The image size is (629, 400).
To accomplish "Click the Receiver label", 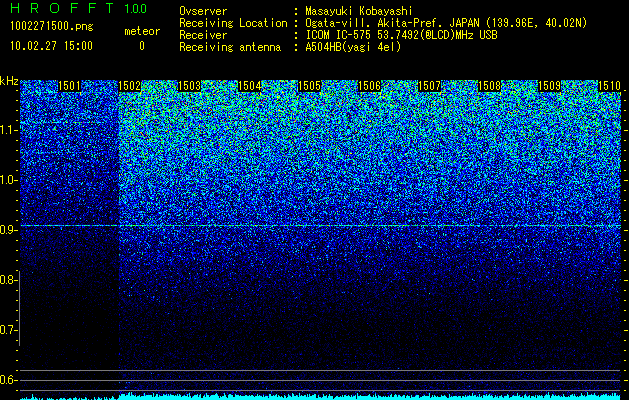I will (203, 35).
